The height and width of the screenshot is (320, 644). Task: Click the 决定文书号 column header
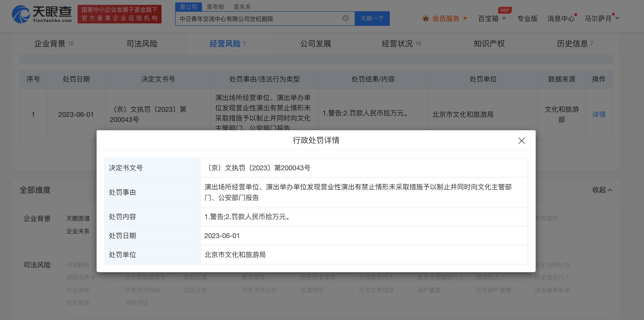click(x=158, y=79)
